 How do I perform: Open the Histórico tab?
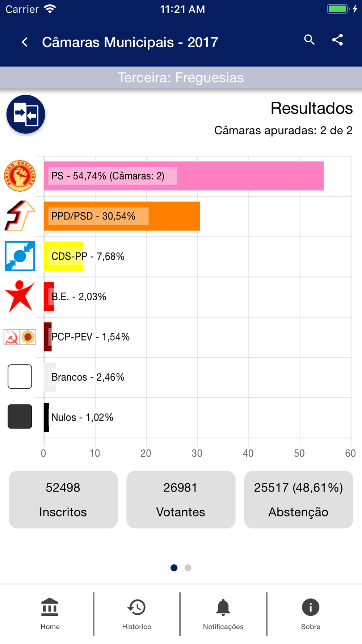tap(136, 614)
